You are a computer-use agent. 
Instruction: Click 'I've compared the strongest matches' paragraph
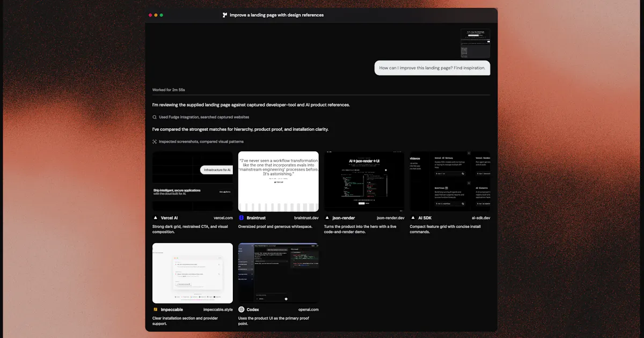pos(240,129)
